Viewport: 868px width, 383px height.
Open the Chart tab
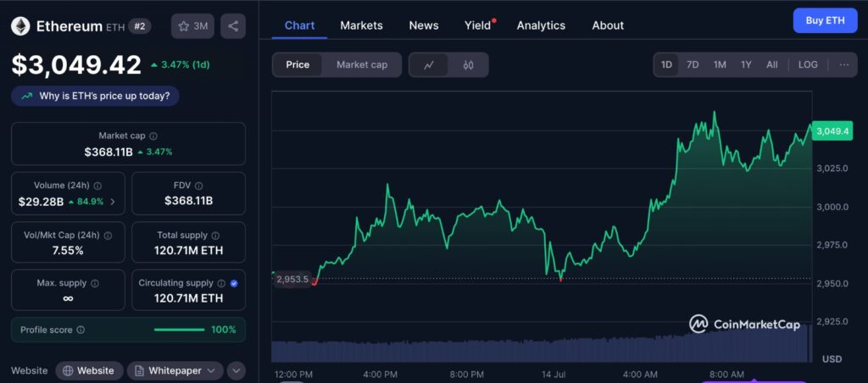tap(299, 25)
